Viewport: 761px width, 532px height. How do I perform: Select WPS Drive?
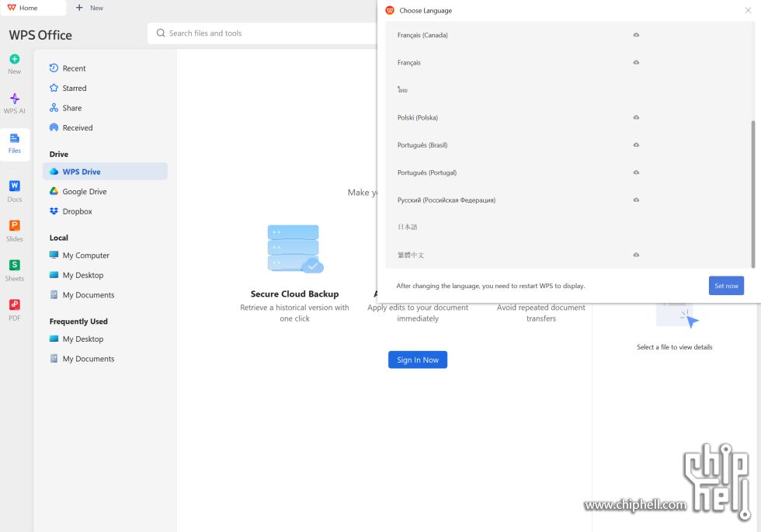(105, 172)
